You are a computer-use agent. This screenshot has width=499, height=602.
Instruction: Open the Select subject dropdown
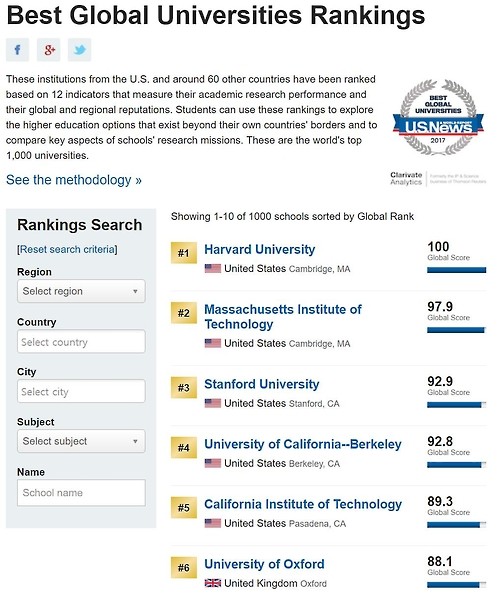pos(81,441)
